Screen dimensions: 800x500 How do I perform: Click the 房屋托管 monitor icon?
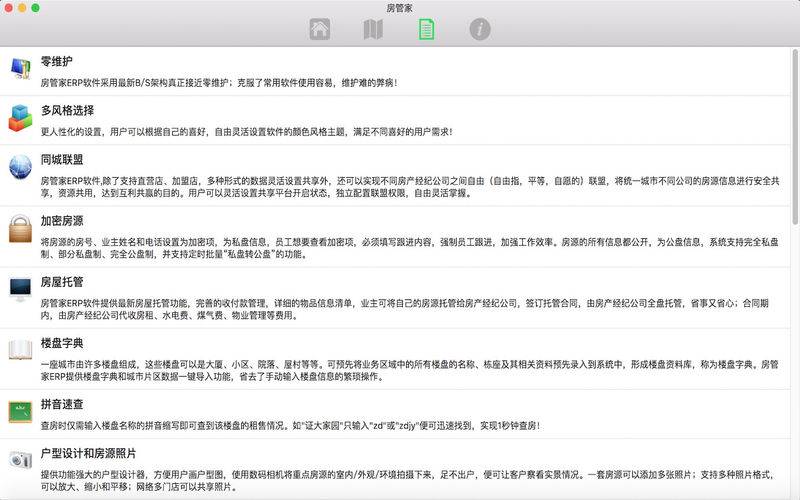pyautogui.click(x=20, y=288)
